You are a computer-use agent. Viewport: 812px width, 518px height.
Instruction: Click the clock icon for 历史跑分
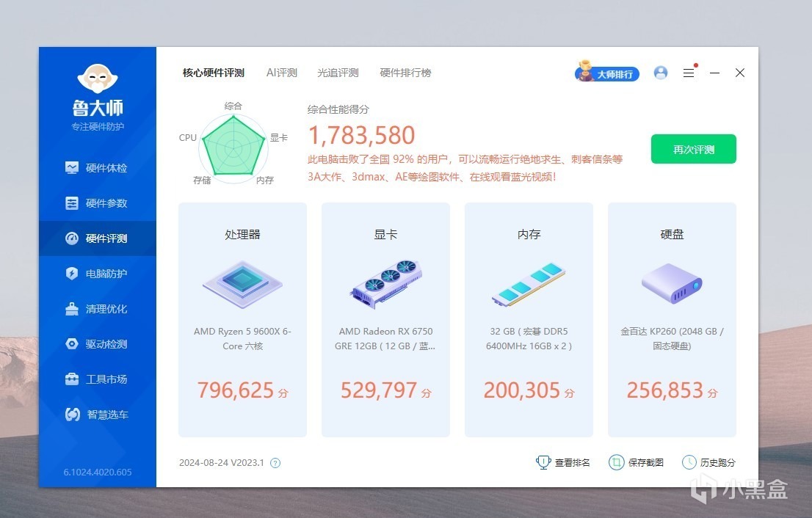689,462
